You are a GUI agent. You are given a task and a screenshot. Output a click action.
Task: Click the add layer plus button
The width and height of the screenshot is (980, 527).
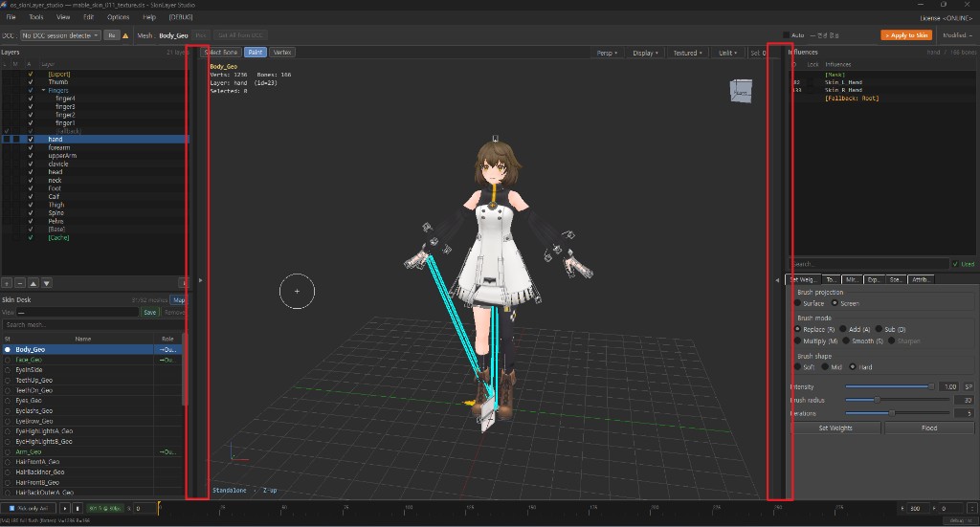pos(7,283)
